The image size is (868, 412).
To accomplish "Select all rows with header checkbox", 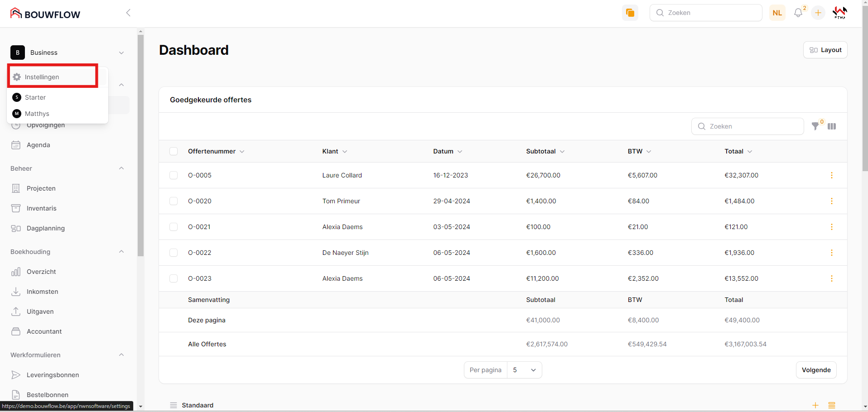I will click(174, 151).
